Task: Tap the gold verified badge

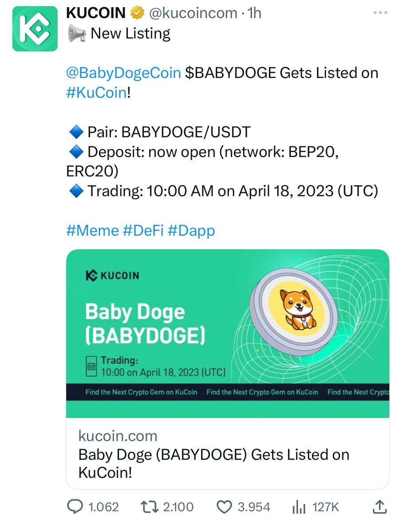Action: 137,13
